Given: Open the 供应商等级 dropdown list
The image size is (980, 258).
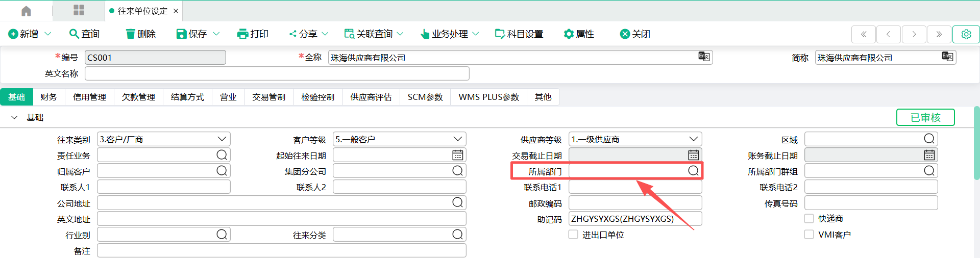Looking at the screenshot, I should point(693,139).
